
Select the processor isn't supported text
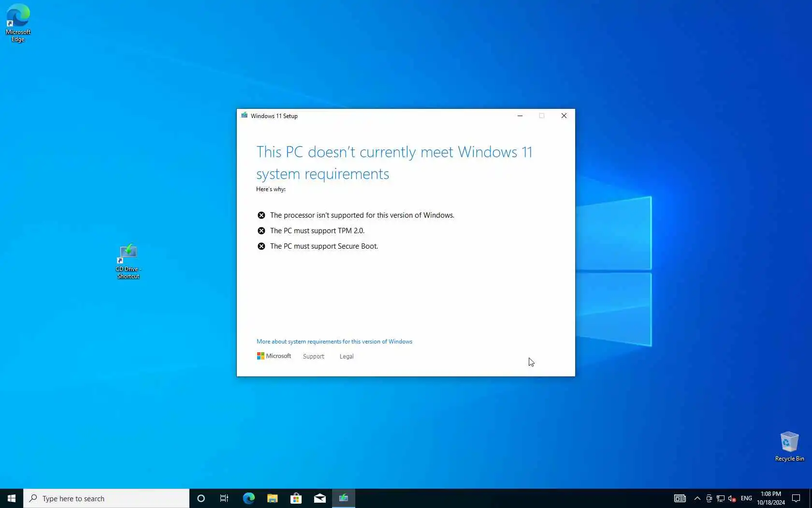362,215
